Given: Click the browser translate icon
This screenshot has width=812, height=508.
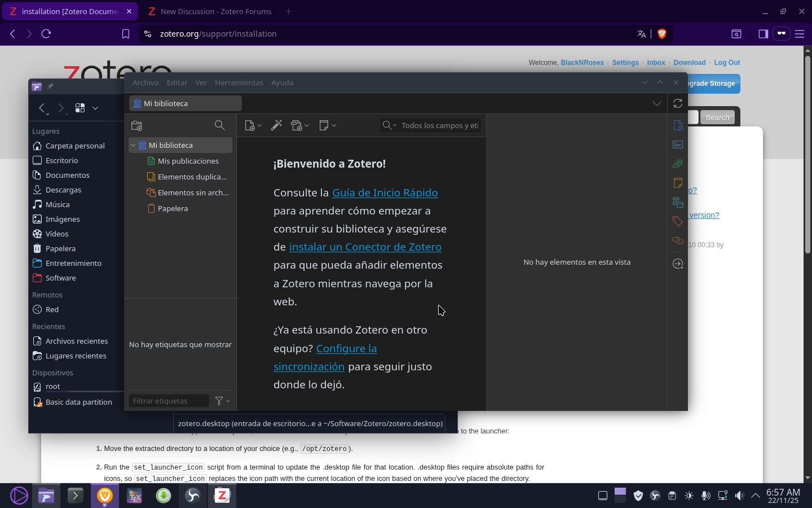Looking at the screenshot, I should 642,34.
